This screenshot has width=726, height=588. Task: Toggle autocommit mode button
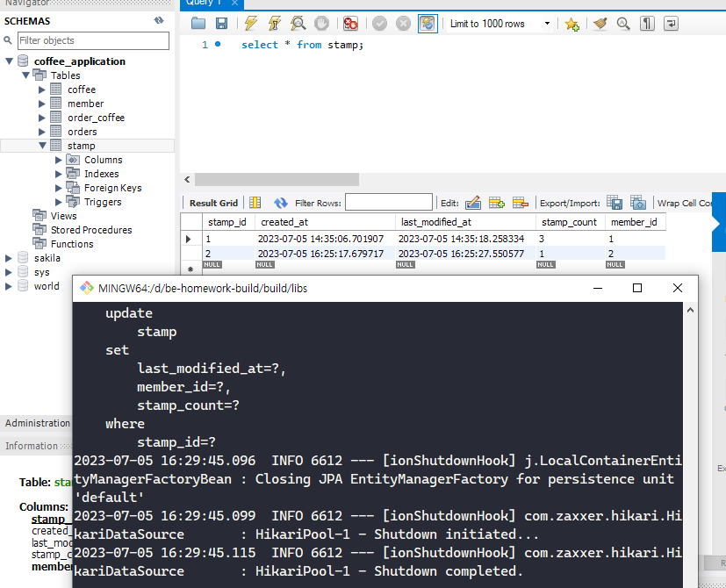[x=428, y=23]
